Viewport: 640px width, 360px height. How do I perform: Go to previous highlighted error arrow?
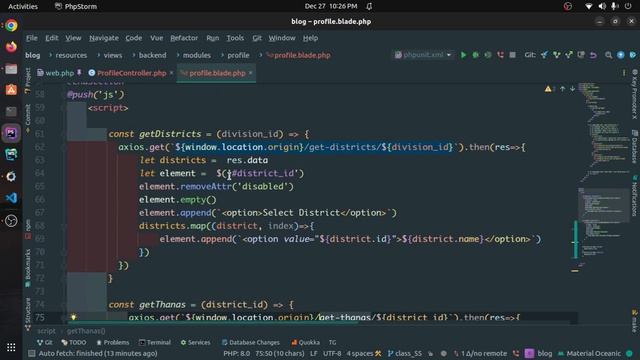tap(562, 89)
